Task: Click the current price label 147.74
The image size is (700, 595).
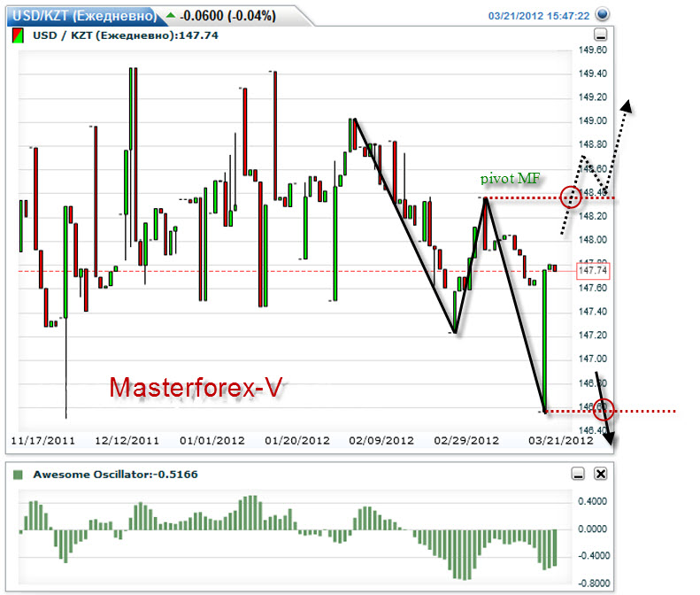Action: click(x=593, y=270)
